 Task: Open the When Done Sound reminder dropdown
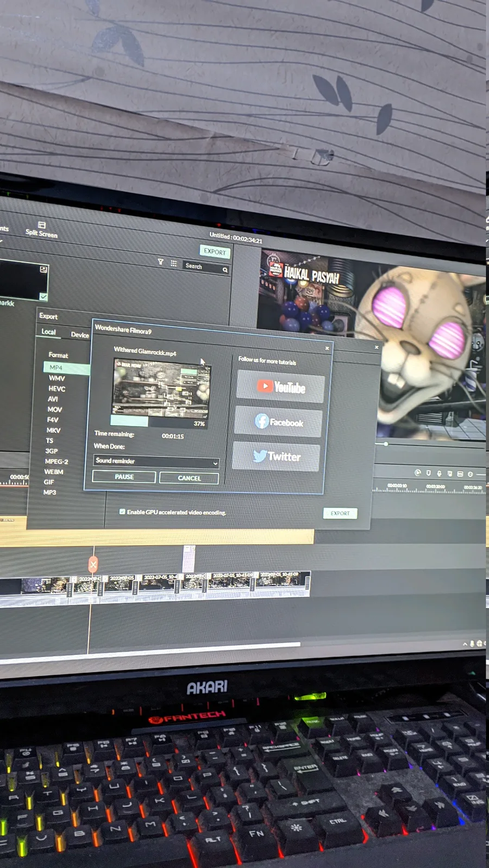[x=156, y=461]
